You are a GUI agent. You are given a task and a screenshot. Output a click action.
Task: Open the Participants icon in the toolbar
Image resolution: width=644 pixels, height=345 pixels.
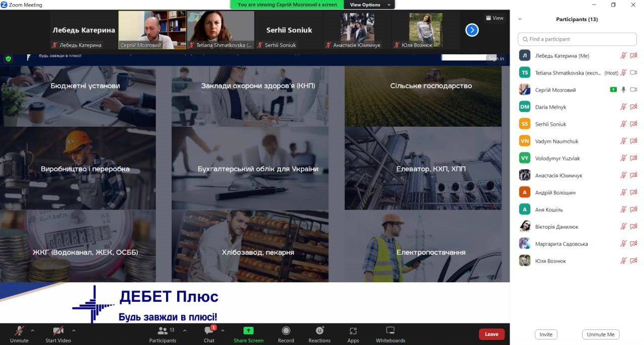(x=163, y=331)
